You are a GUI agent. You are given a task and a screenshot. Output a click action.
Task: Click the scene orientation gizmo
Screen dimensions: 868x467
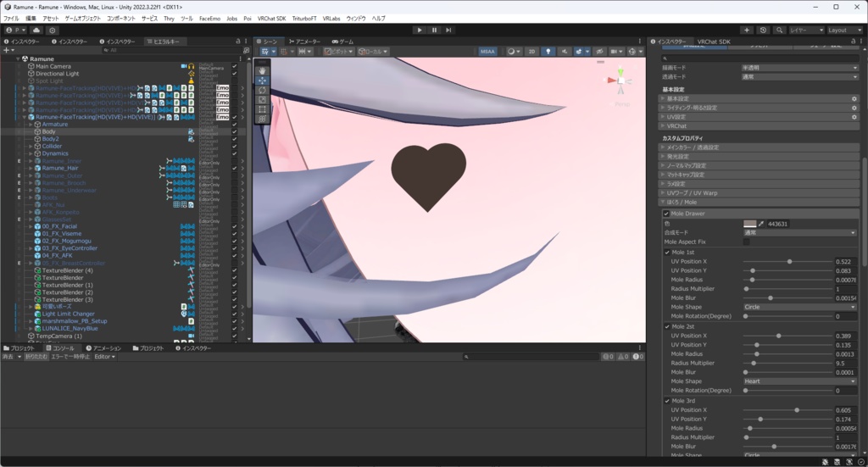[x=620, y=81]
